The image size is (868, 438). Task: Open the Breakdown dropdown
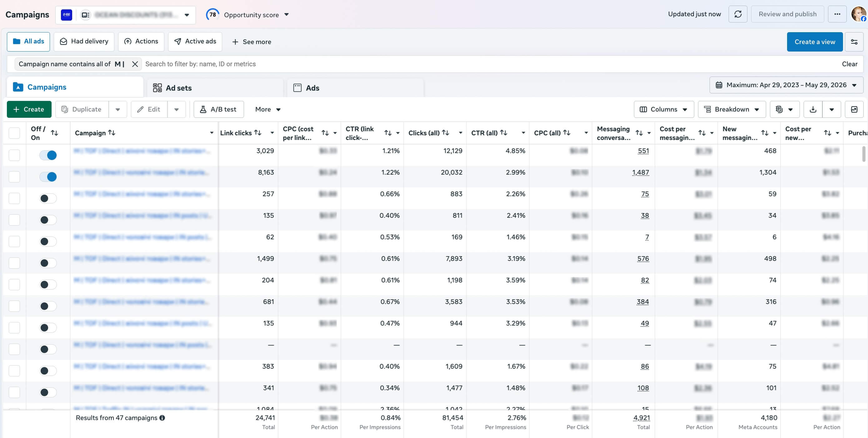[x=731, y=109]
